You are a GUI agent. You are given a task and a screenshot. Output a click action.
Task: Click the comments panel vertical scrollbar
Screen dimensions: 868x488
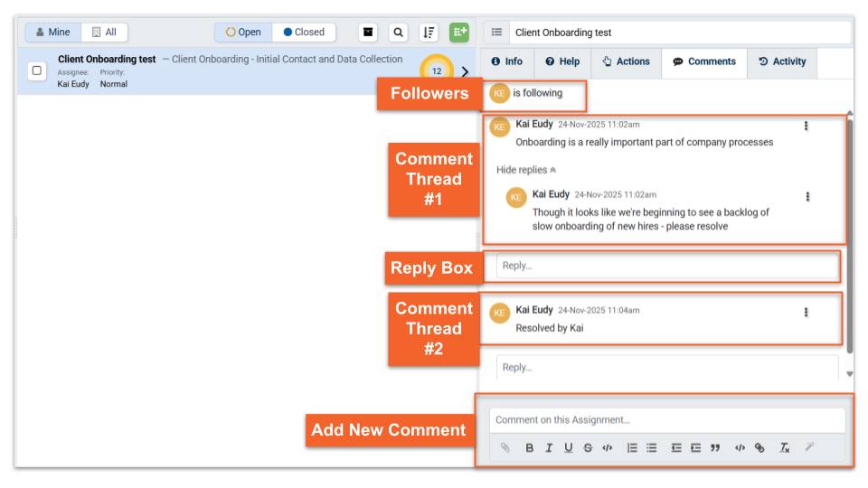849,235
